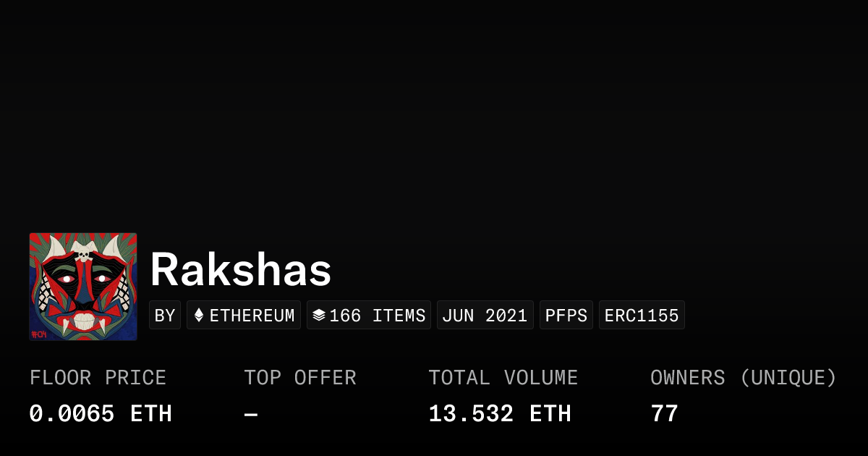Click the OWNERS (UNIQUE) heading
The width and height of the screenshot is (868, 456).
tap(743, 378)
